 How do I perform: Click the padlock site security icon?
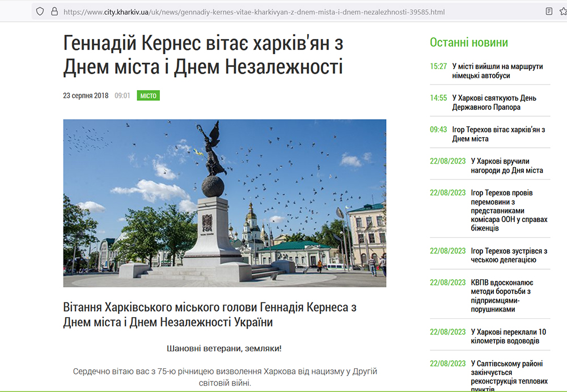[x=54, y=11]
